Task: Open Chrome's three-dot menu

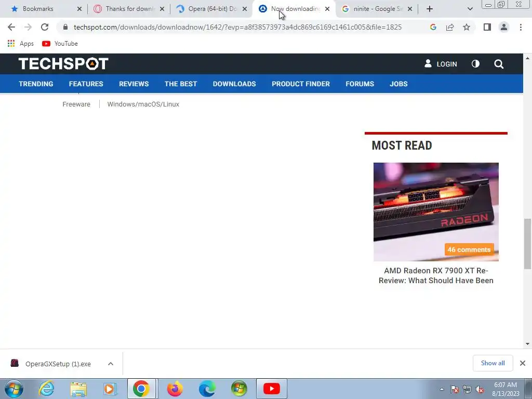Action: tap(521, 27)
